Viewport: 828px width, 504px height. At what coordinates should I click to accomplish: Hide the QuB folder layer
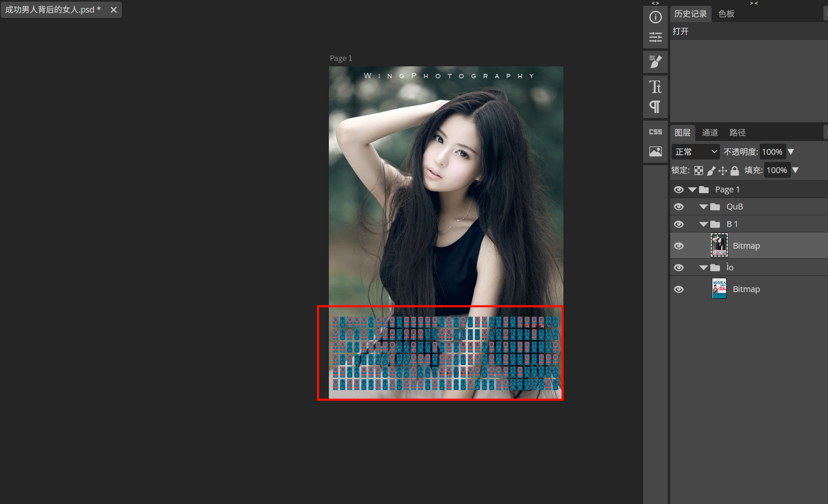(679, 207)
